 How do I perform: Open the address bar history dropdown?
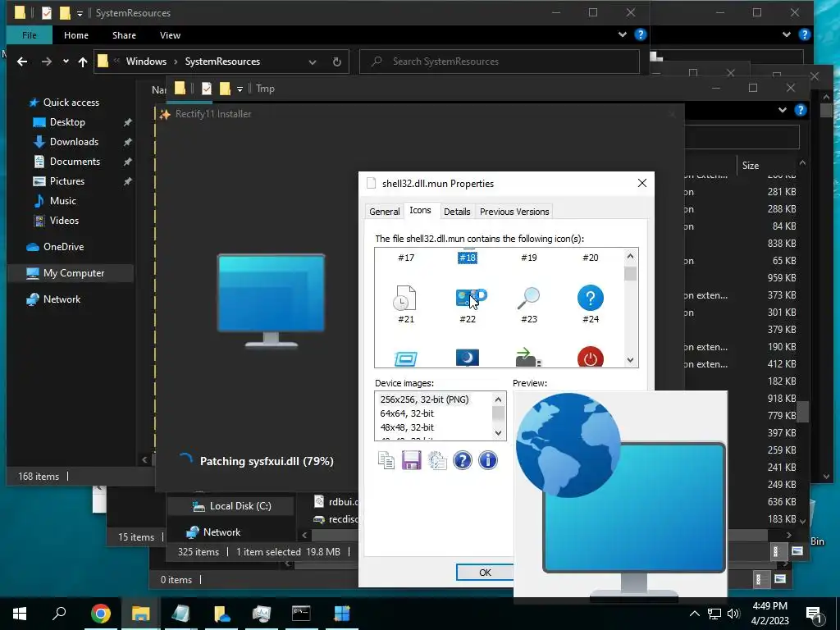coord(313,62)
